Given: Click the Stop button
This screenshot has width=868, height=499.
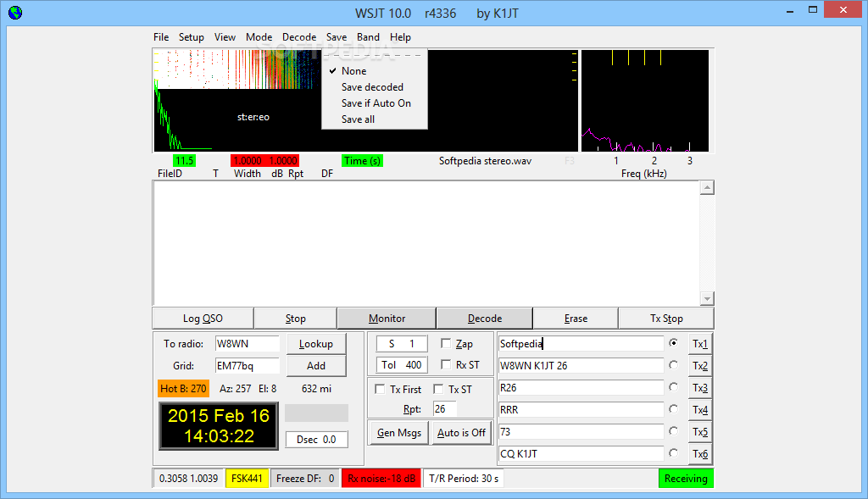Looking at the screenshot, I should pyautogui.click(x=295, y=318).
